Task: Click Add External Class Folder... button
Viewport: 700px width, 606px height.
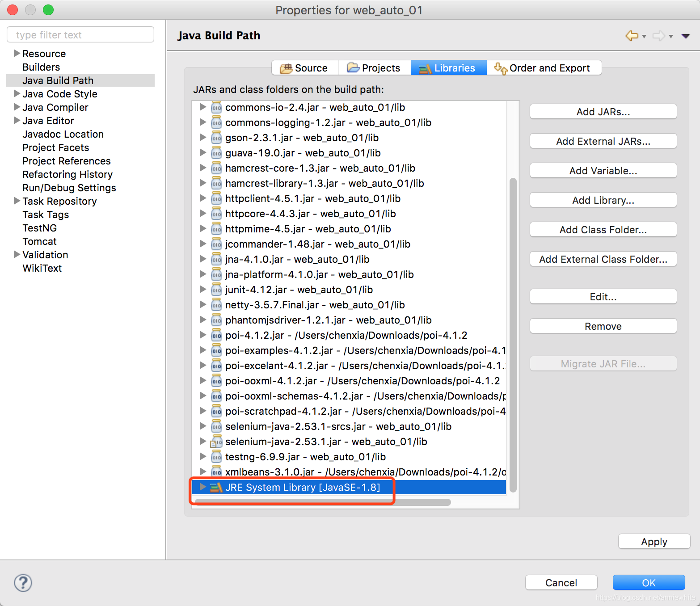Action: (603, 259)
